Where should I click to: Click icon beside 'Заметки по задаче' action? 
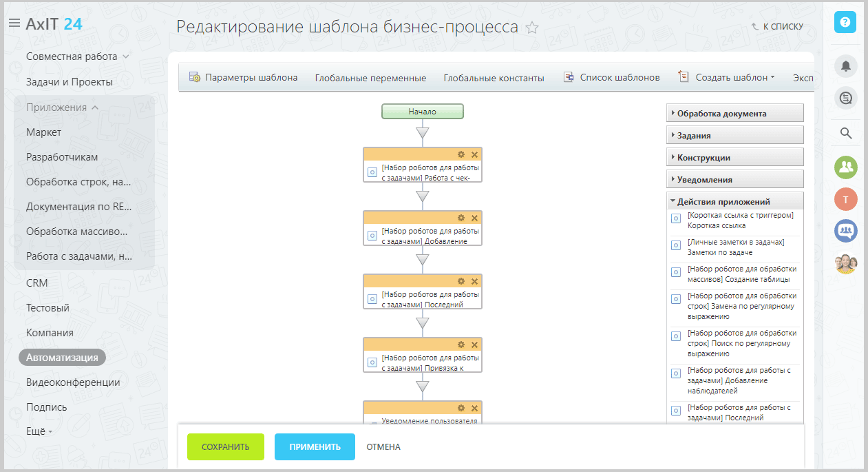point(676,247)
